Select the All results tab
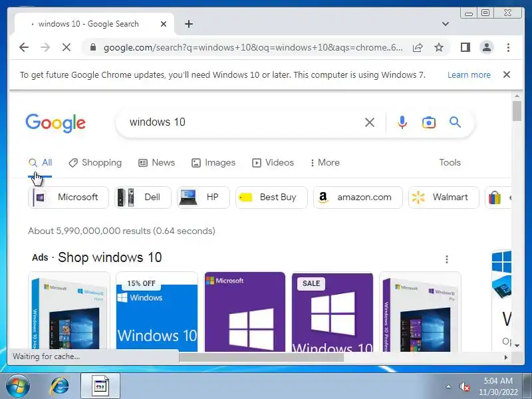The image size is (532, 399). click(40, 162)
